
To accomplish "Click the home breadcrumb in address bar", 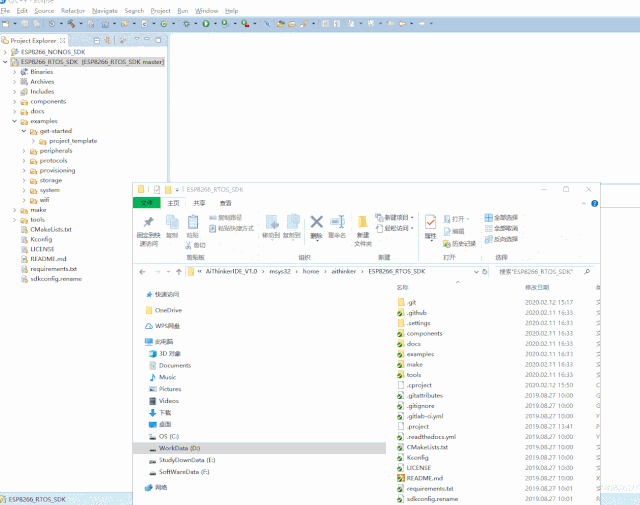I will [311, 271].
